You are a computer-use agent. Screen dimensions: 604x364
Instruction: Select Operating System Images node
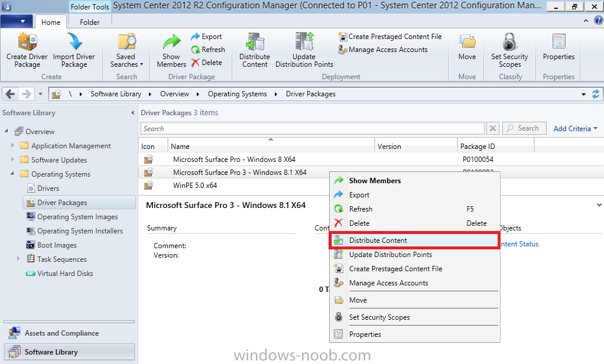tap(77, 217)
